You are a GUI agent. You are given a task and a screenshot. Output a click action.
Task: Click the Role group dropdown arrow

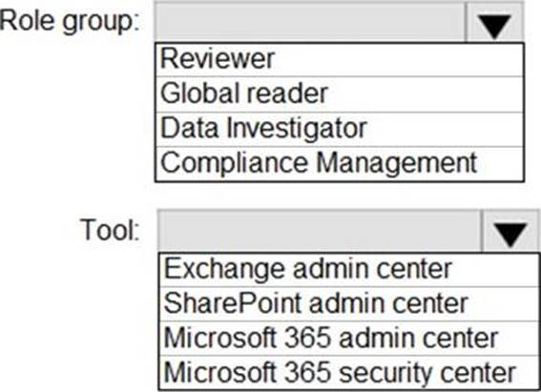click(495, 23)
